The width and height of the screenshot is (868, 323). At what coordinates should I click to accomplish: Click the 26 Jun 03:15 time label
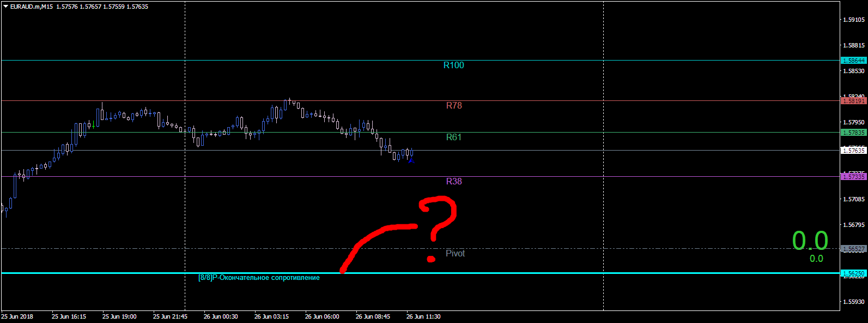[x=271, y=316]
